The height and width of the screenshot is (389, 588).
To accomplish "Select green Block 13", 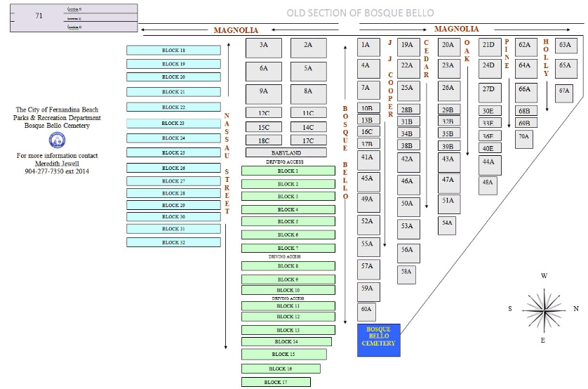I will coord(288,330).
